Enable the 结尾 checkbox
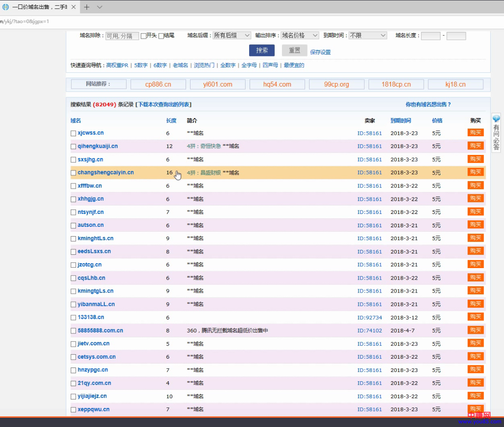 [x=161, y=36]
